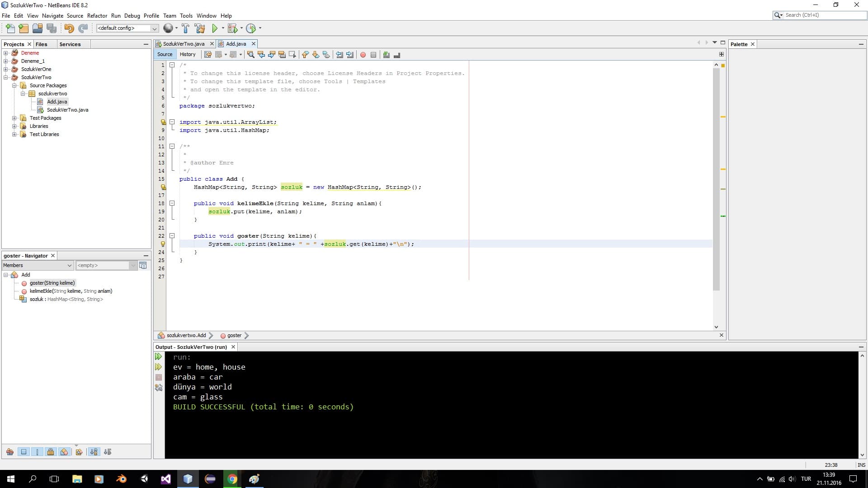
Task: Click Find Next Occurrence icon
Action: click(272, 55)
